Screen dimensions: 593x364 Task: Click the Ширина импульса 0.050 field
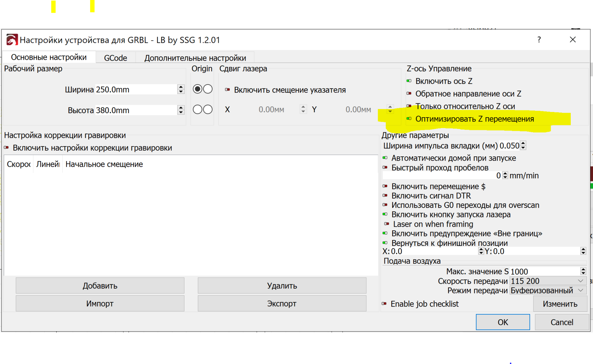tap(509, 146)
